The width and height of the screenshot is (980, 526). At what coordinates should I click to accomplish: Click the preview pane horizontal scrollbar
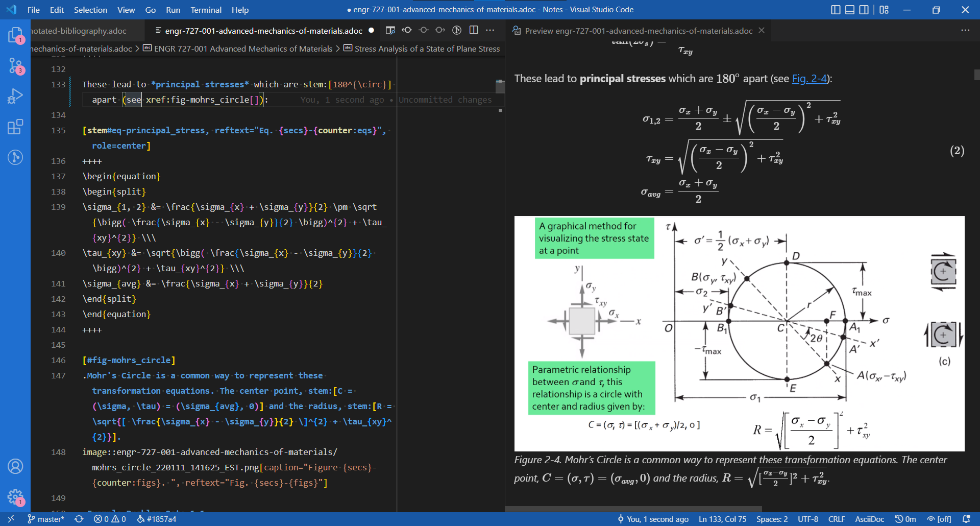[x=633, y=509]
